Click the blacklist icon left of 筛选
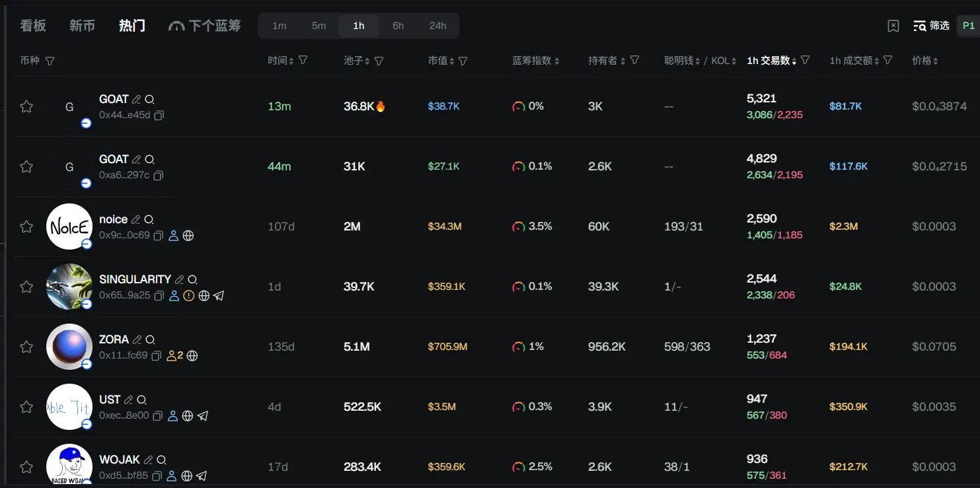 (893, 26)
